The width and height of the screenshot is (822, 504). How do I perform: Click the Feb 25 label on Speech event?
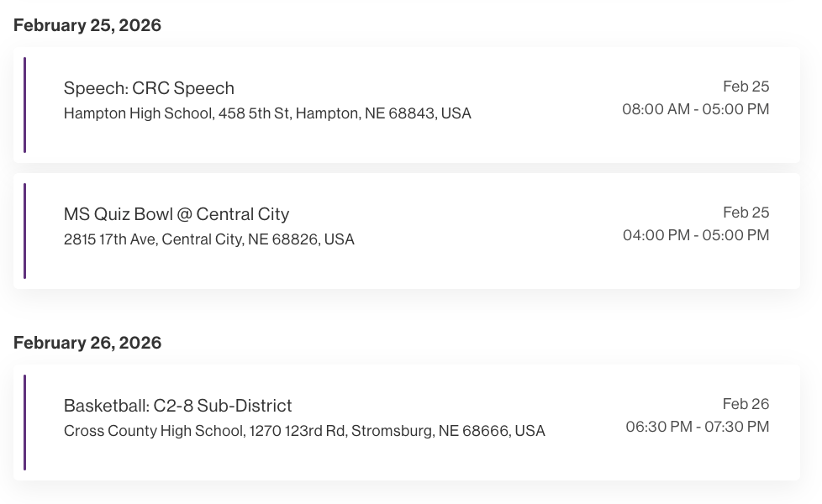click(x=746, y=87)
